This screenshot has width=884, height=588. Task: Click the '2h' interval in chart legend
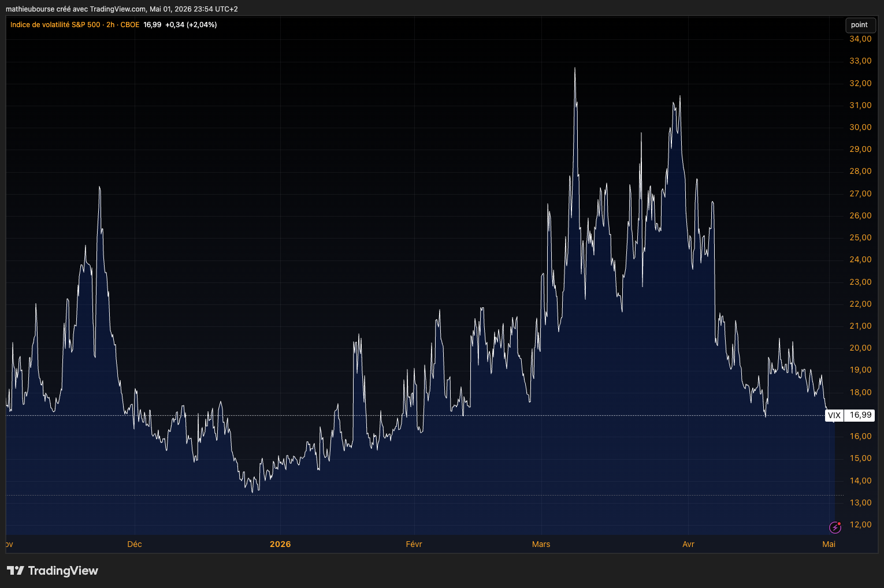(110, 25)
